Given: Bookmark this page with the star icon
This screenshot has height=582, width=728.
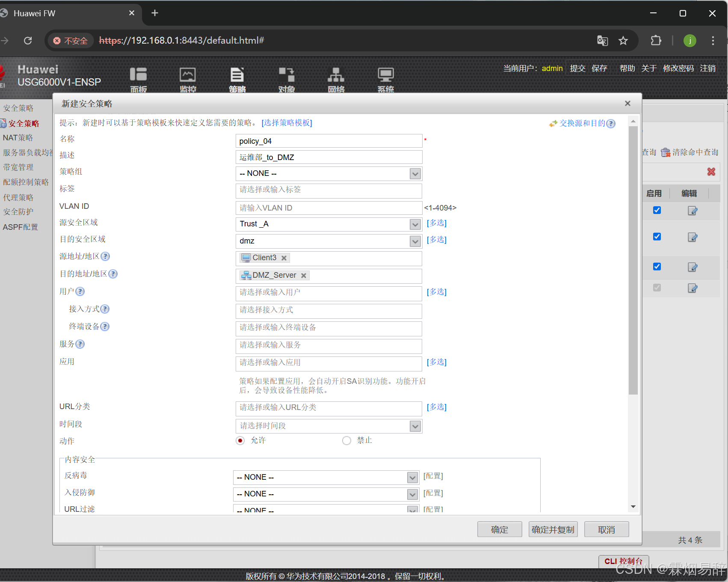Looking at the screenshot, I should click(623, 41).
